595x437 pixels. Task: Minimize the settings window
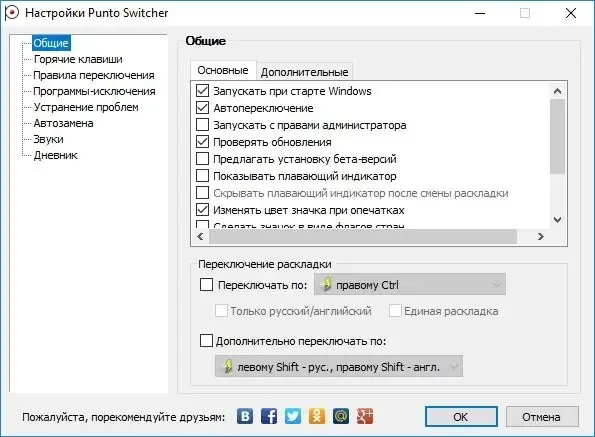pos(480,13)
